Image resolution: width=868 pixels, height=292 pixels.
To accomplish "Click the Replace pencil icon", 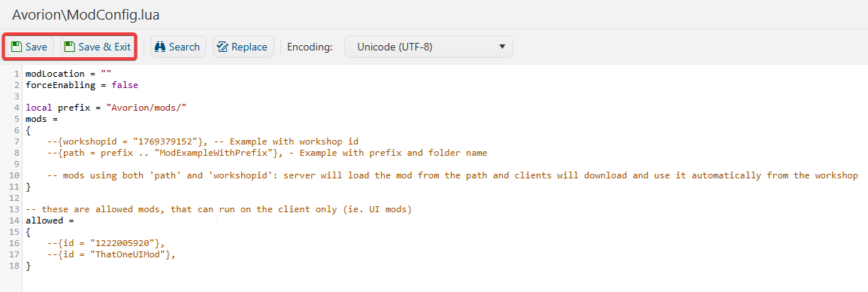I will point(222,47).
